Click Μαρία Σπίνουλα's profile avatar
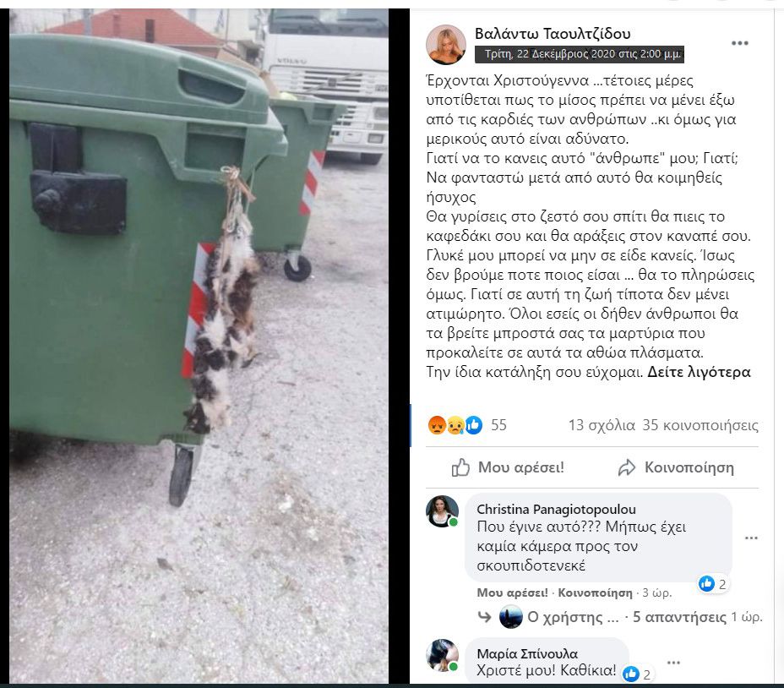Image resolution: width=784 pixels, height=688 pixels. click(x=442, y=655)
